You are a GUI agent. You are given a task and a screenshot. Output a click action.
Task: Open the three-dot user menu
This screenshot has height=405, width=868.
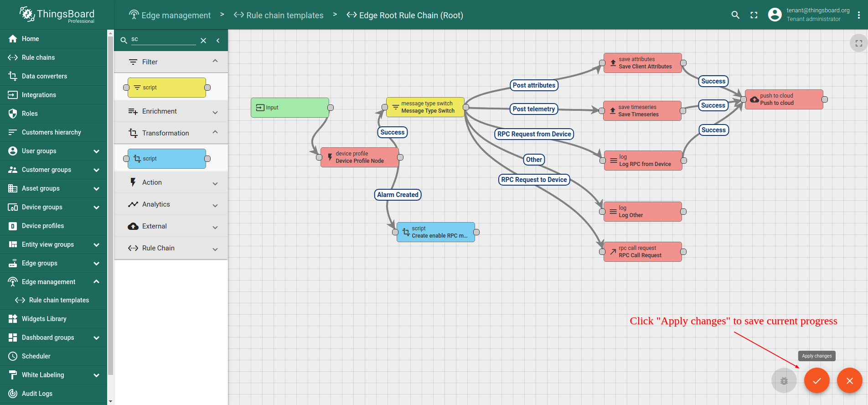tap(859, 15)
